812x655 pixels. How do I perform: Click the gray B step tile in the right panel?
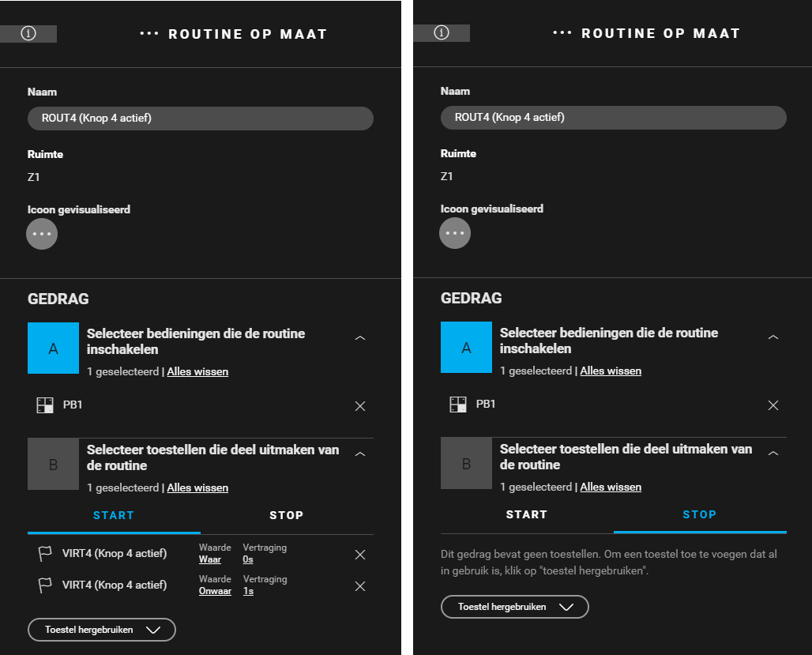466,463
